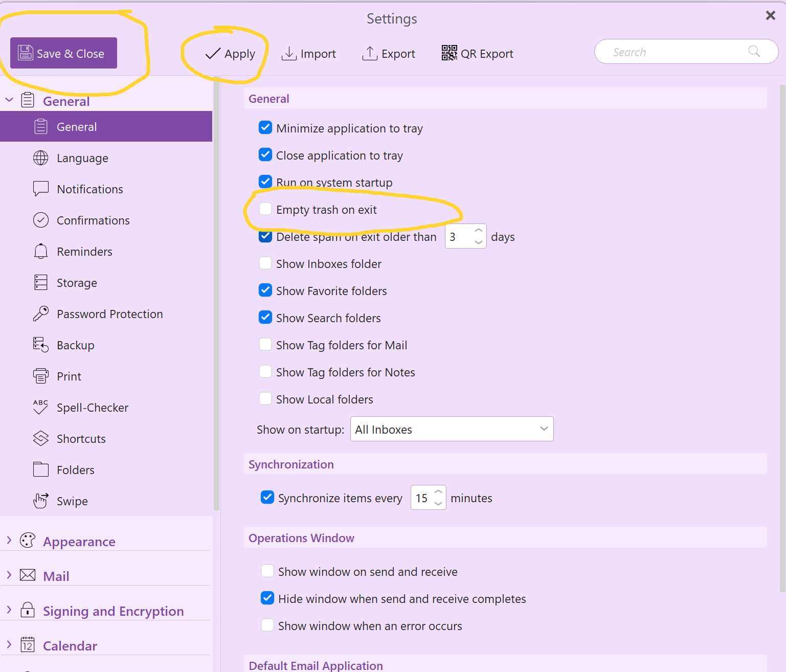Enable Show Tag folders for Mail
This screenshot has height=672, width=786.
(265, 344)
